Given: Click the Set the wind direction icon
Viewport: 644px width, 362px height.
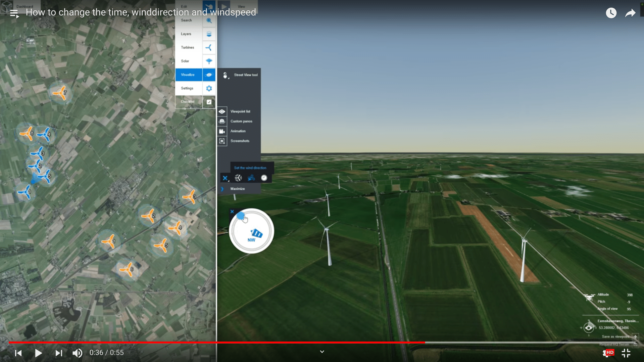Looking at the screenshot, I should [251, 178].
